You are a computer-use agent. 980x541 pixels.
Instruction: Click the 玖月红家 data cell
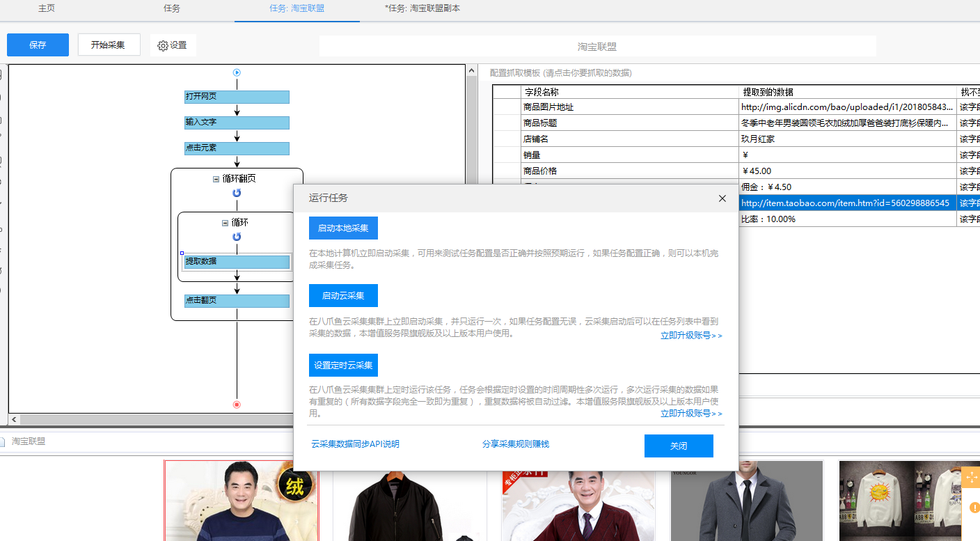tap(847, 139)
